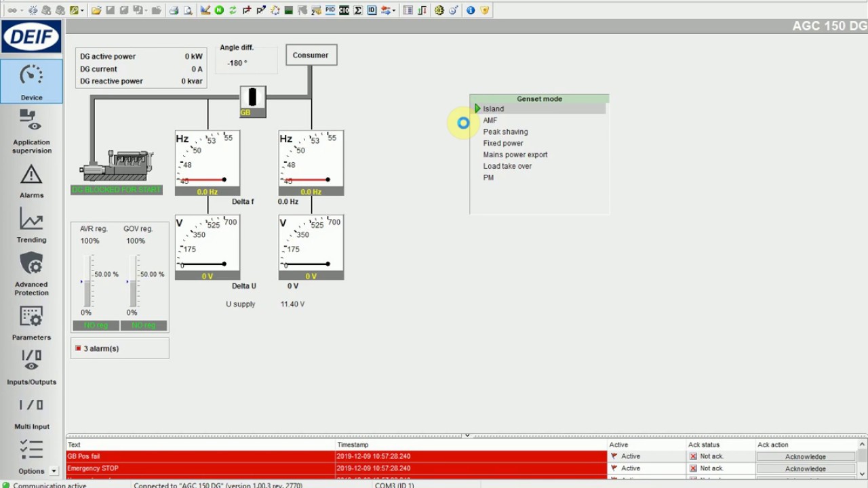This screenshot has width=868, height=488.
Task: Click the U supply 11.40 V value
Action: 292,304
